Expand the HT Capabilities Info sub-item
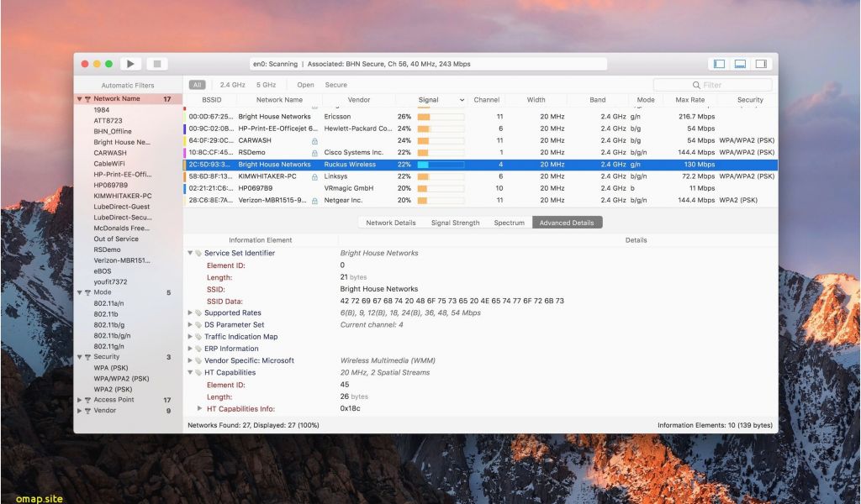Screen dimensions: 861x504 pyautogui.click(x=200, y=408)
